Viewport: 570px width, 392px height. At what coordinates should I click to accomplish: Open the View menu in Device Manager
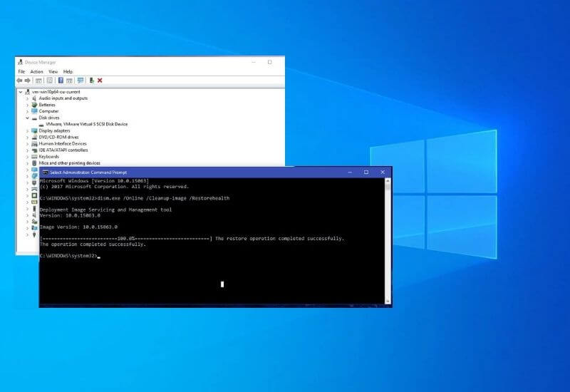[x=53, y=71]
